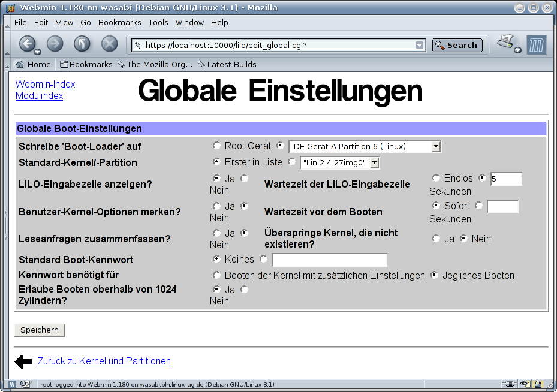Open the Go menu
This screenshot has width=557, height=392.
(86, 22)
